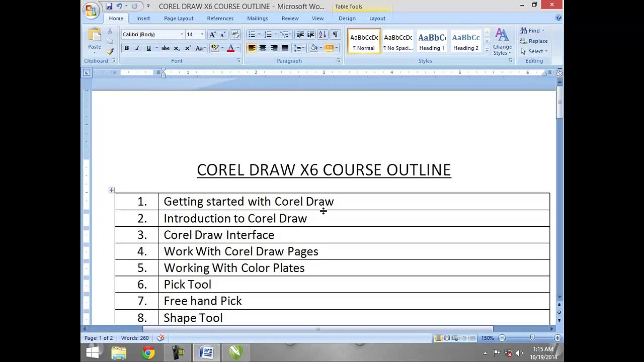Click the table cell 'Pick Tool'

tap(354, 285)
